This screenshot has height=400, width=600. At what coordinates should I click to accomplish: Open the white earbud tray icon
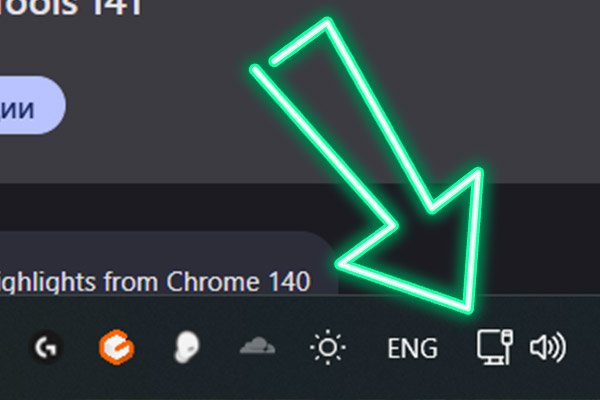(x=187, y=347)
